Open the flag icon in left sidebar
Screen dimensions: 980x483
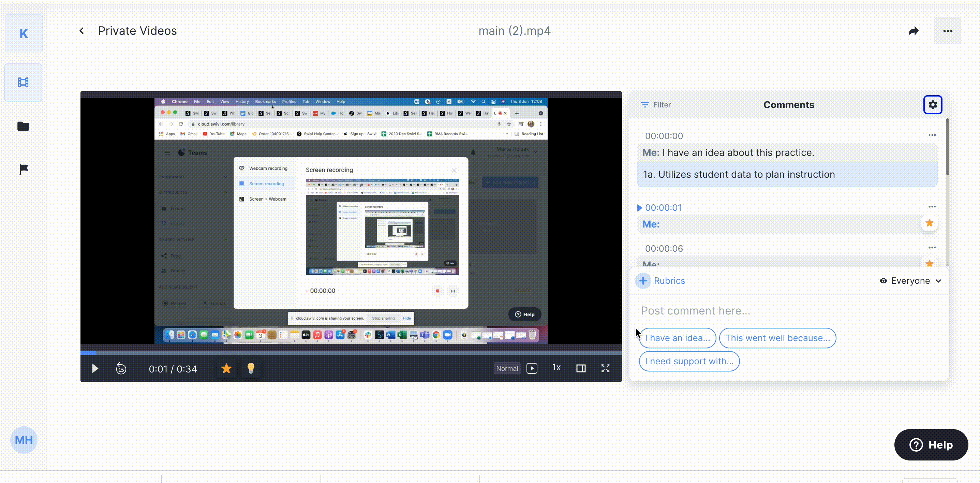[x=24, y=170]
